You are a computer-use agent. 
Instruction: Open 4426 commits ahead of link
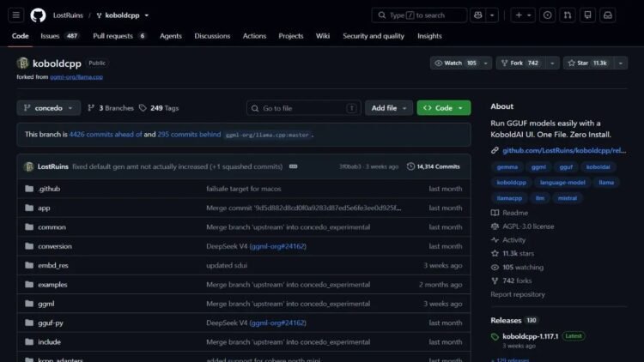pos(106,134)
